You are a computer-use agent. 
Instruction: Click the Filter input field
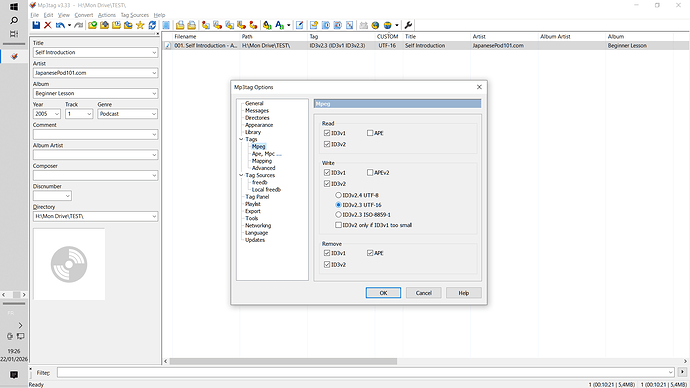coord(365,373)
